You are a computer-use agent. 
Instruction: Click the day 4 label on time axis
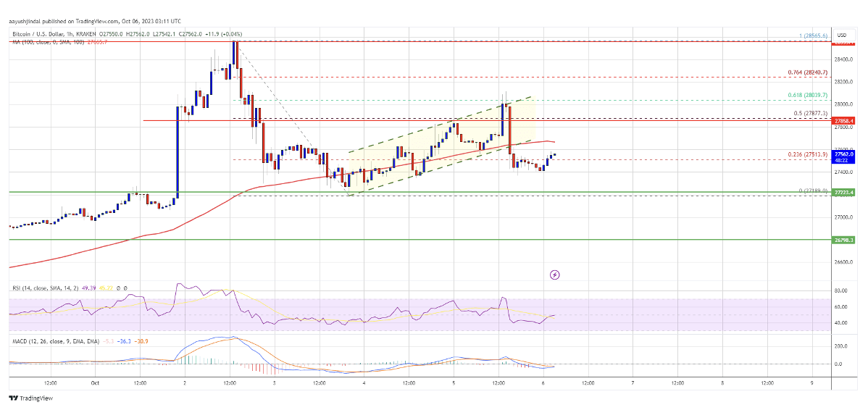coord(364,382)
